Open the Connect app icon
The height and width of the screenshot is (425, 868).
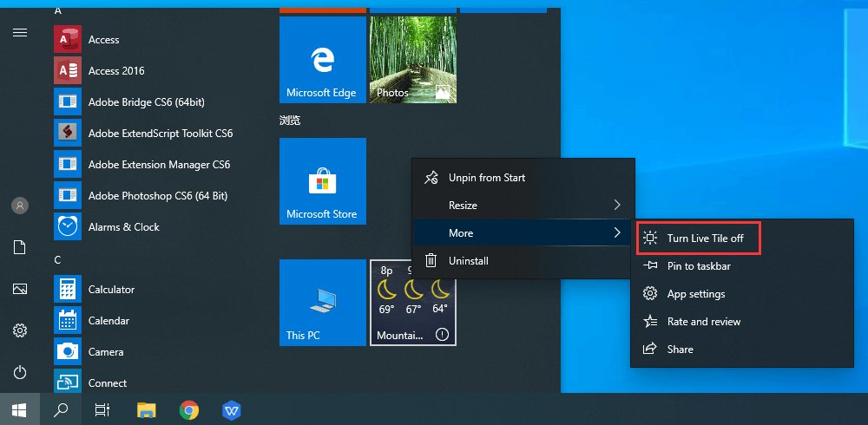point(68,381)
